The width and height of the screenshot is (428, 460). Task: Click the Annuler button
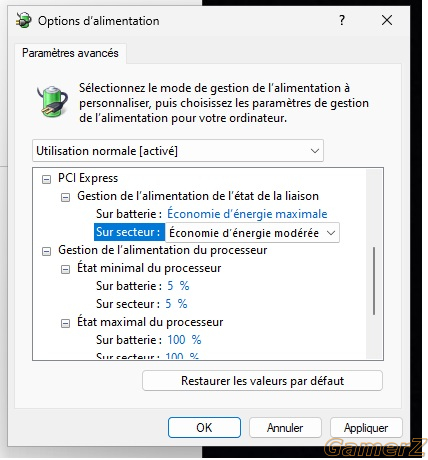click(x=285, y=428)
